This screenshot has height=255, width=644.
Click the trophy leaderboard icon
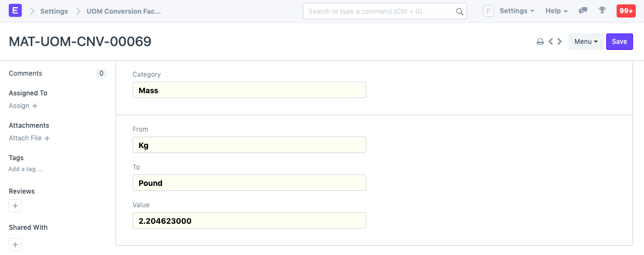pos(602,11)
